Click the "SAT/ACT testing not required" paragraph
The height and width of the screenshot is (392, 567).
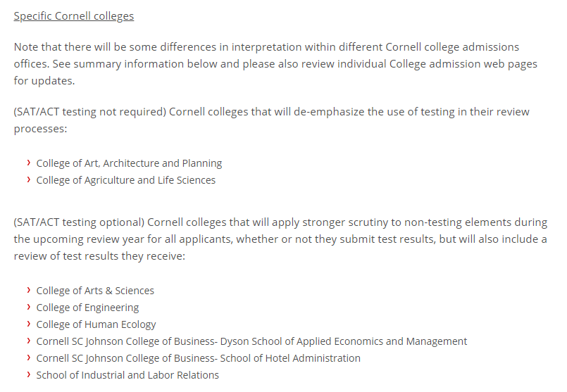click(x=271, y=120)
